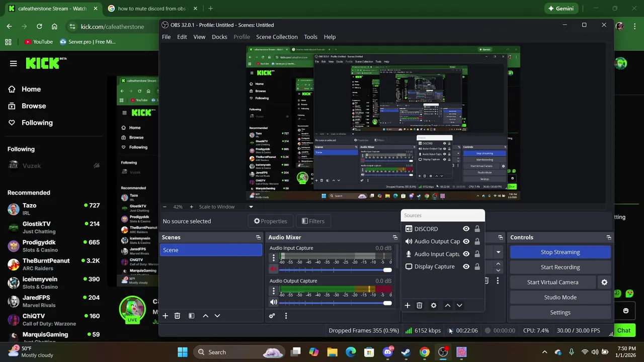Screen dimensions: 644x362
Task: Select the Scene item in Scenes list
Action: click(211, 250)
